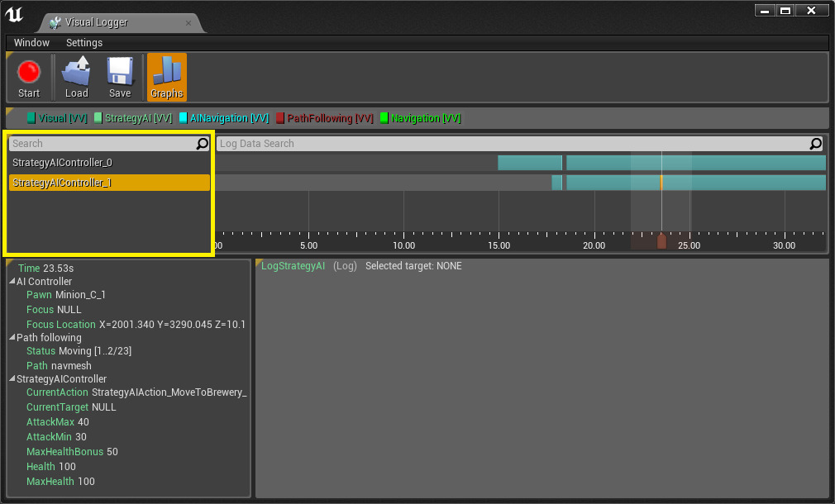Image resolution: width=835 pixels, height=504 pixels.
Task: Minimize the Visual Logger window
Action: [766, 11]
